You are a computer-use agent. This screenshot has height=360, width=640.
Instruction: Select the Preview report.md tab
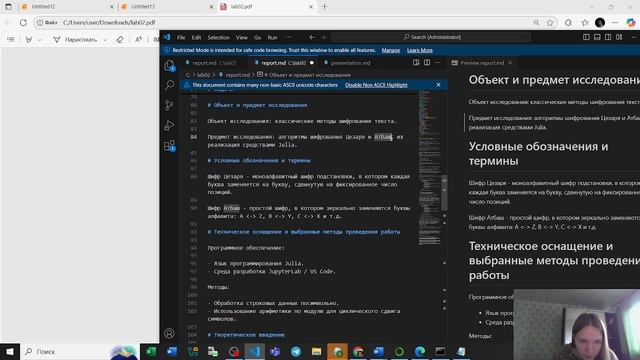pyautogui.click(x=482, y=63)
